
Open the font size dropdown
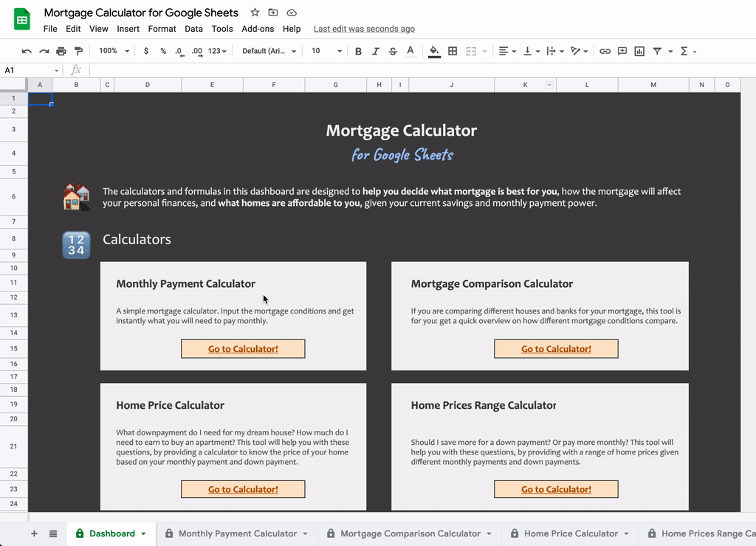(326, 51)
